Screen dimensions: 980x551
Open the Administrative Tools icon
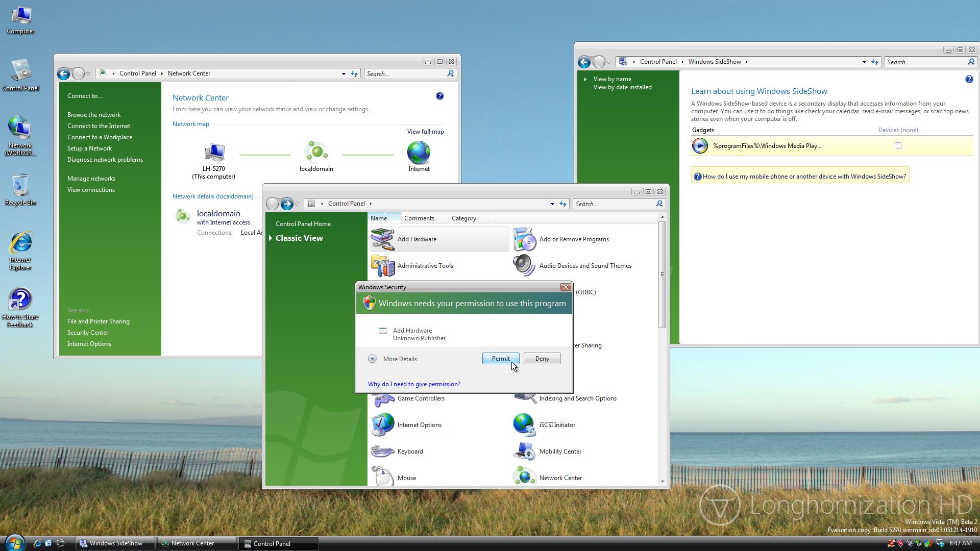[x=383, y=266]
